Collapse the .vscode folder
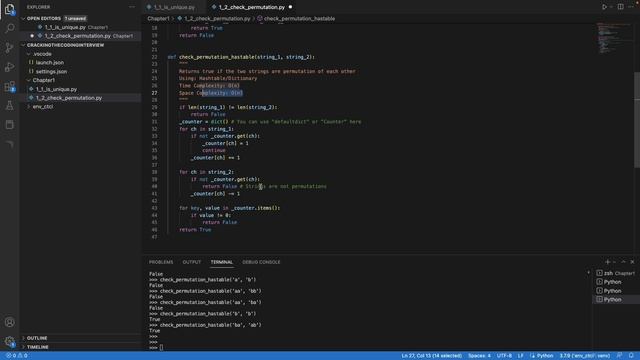The width and height of the screenshot is (640, 360). pos(29,54)
